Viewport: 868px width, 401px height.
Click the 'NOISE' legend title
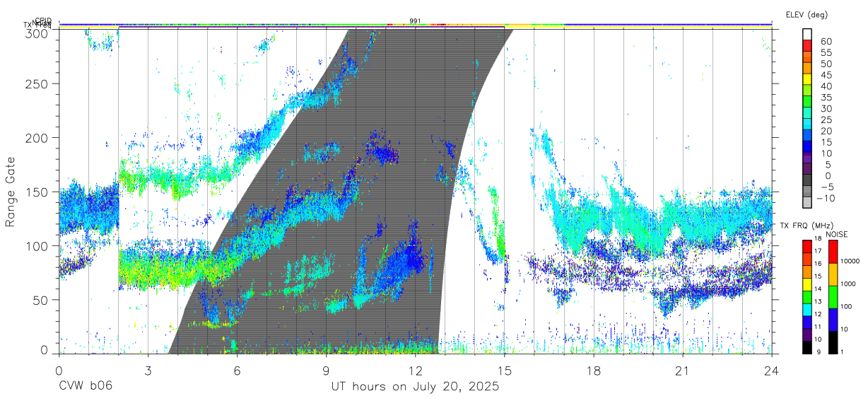pyautogui.click(x=836, y=234)
